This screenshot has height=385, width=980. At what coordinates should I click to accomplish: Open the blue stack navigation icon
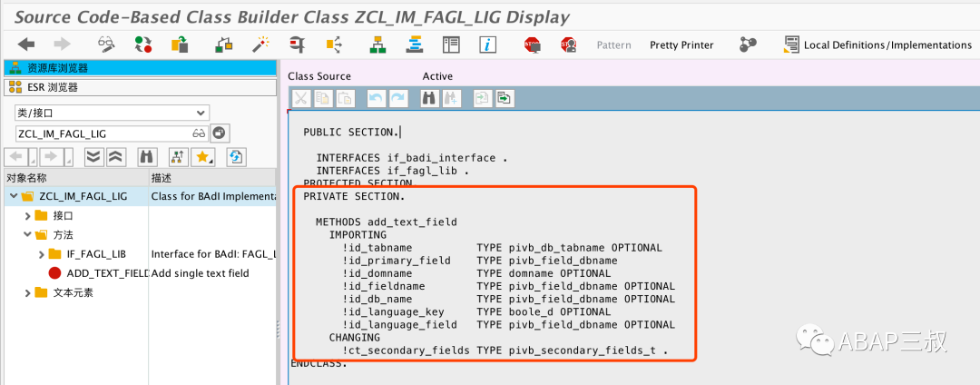[x=414, y=44]
